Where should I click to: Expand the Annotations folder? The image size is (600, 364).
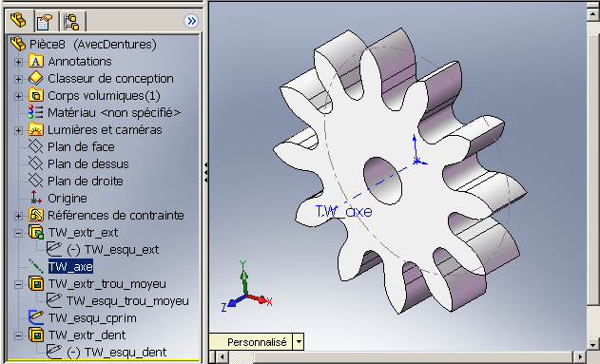click(x=18, y=62)
